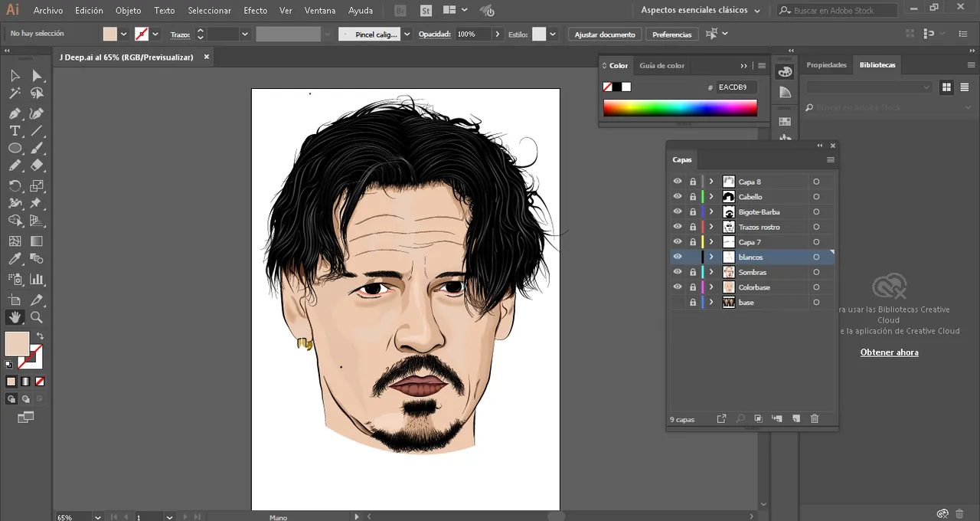The width and height of the screenshot is (980, 521).
Task: Delete selection with Layers trash icon
Action: click(x=815, y=418)
